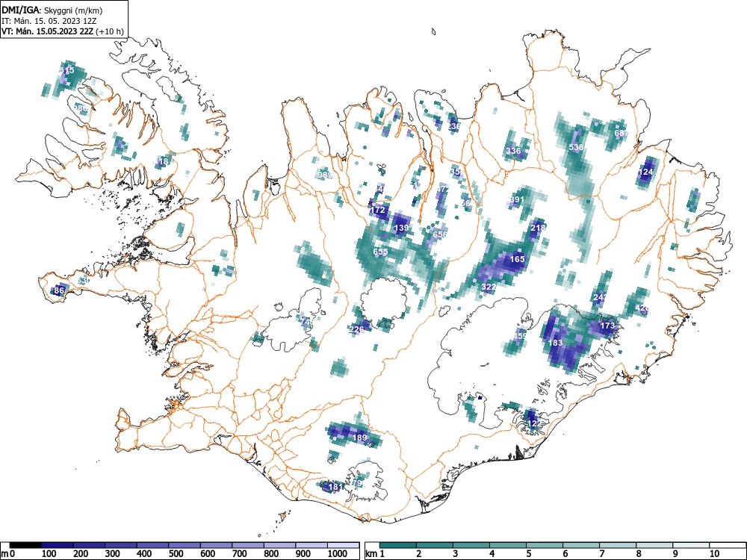Select the 500–600 m purple legend swatch
Viewport: 747px width, 560px height.
coord(185,545)
